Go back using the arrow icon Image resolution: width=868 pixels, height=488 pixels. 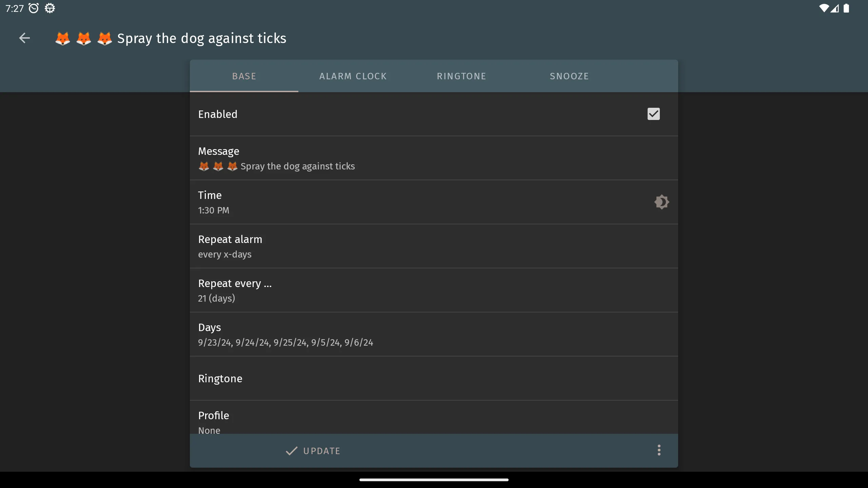point(24,38)
